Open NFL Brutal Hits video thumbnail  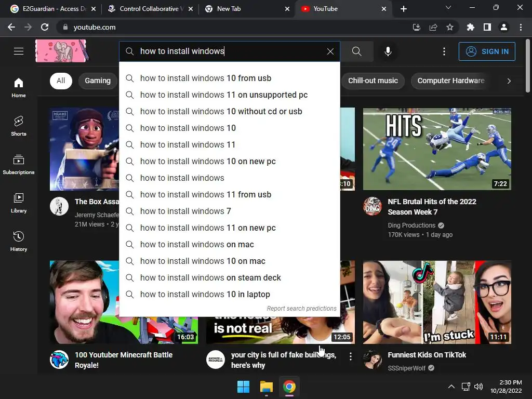(x=437, y=149)
